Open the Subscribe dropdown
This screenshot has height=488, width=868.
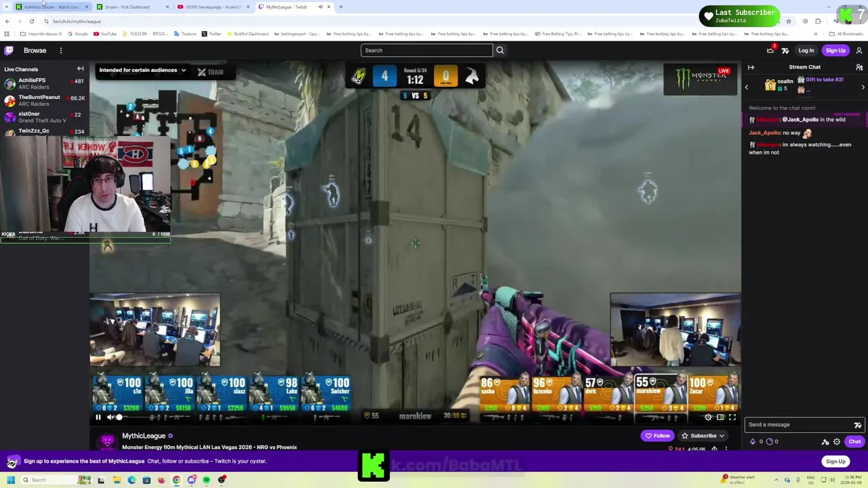point(703,436)
